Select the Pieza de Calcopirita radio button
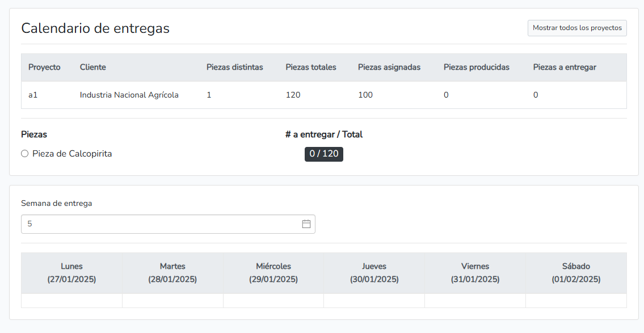The width and height of the screenshot is (644, 333). (25, 154)
